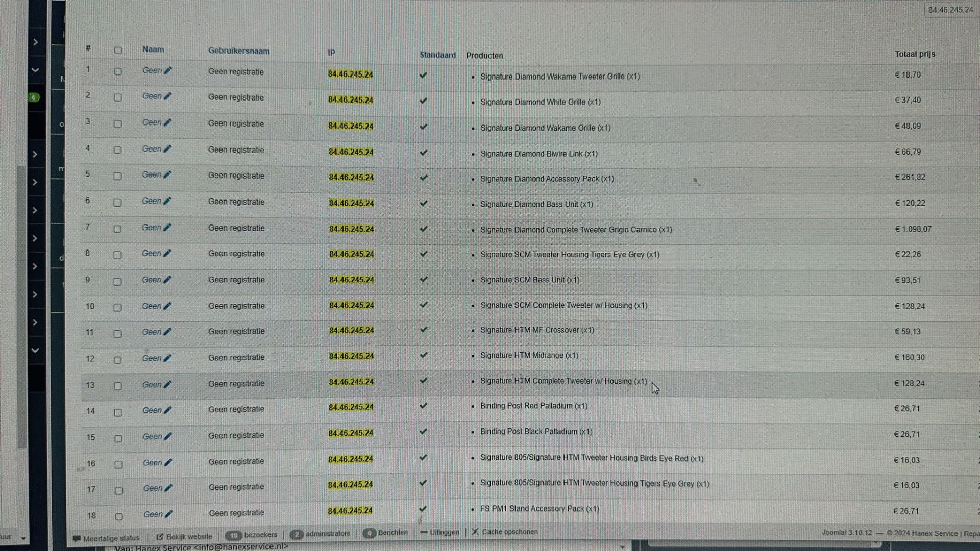Click Geen registratie in row 10
This screenshot has width=980, height=551.
pos(236,306)
